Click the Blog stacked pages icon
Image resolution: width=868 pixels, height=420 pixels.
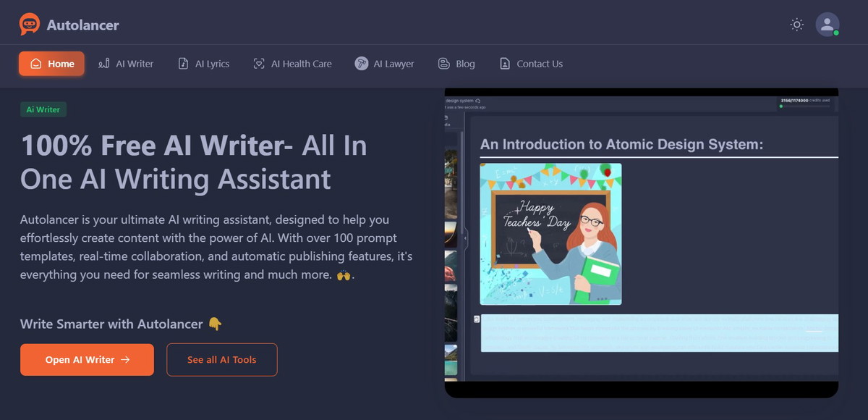pos(444,64)
